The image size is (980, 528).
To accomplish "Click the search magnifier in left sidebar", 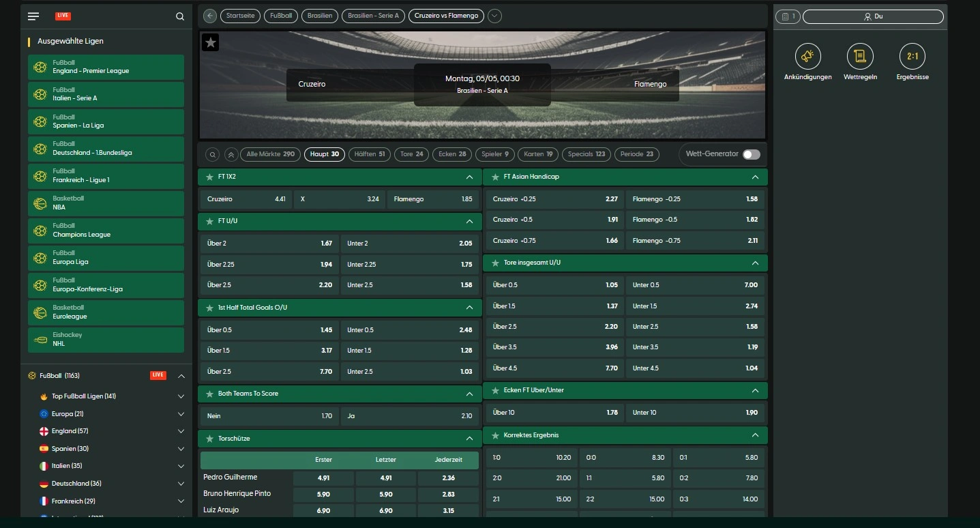I will pos(180,16).
